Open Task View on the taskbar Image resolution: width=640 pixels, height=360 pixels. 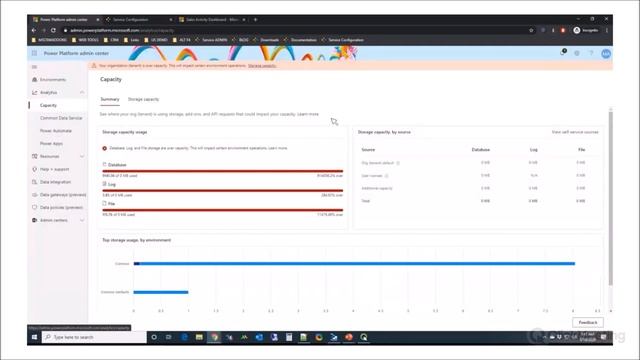(169, 337)
